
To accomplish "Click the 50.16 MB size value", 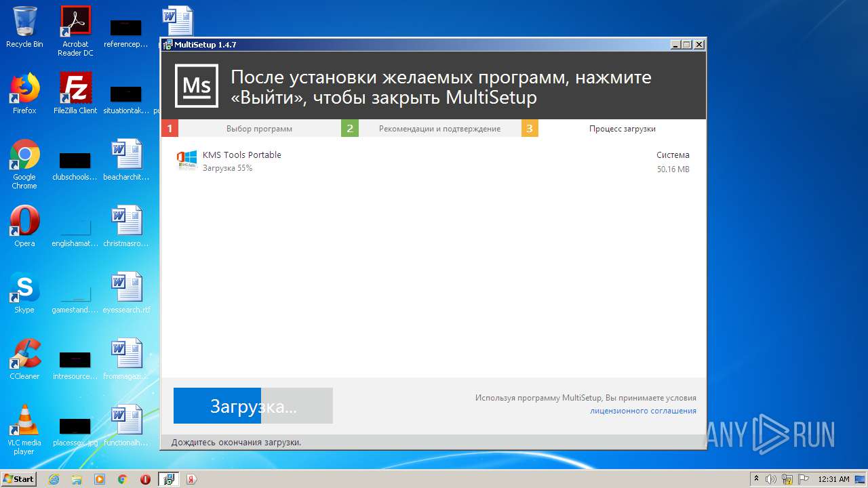I will 673,169.
